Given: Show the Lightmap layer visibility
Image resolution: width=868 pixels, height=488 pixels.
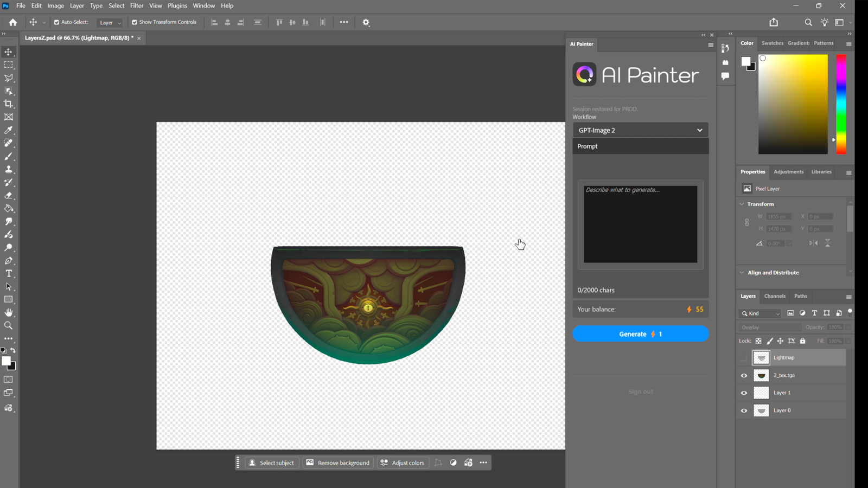Looking at the screenshot, I should 744,357.
